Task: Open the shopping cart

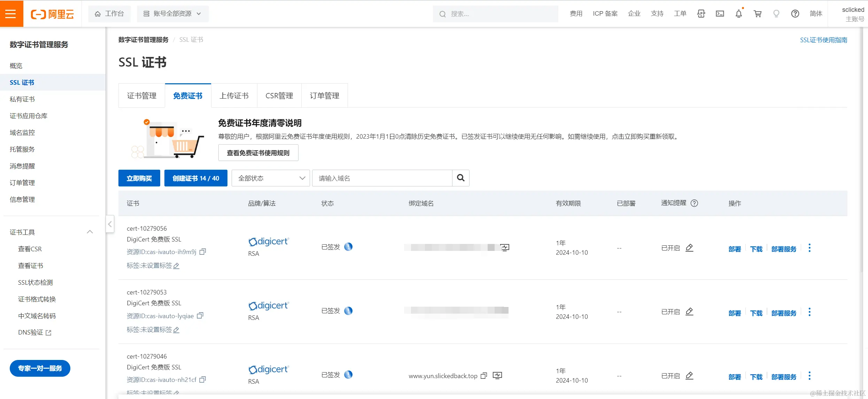Action: (x=757, y=14)
